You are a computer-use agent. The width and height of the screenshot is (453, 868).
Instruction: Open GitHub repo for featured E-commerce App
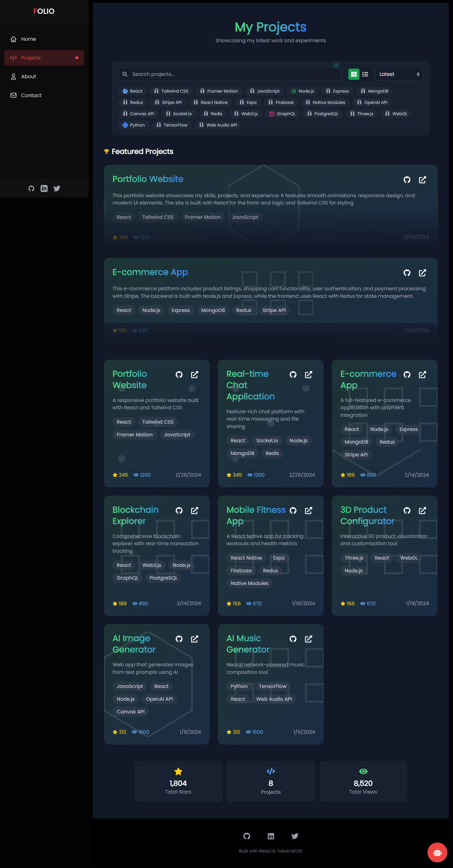[x=407, y=273]
